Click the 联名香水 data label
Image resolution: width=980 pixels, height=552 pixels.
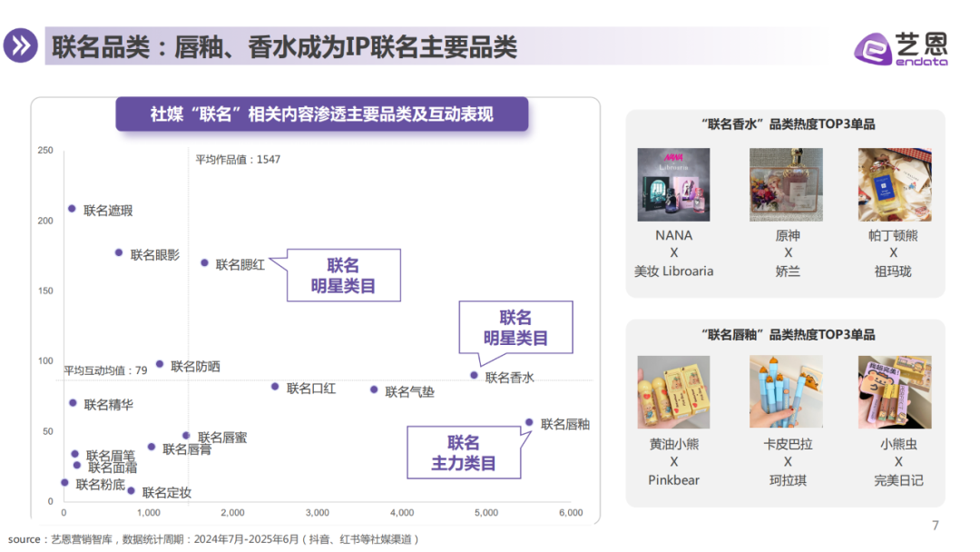[x=510, y=378]
